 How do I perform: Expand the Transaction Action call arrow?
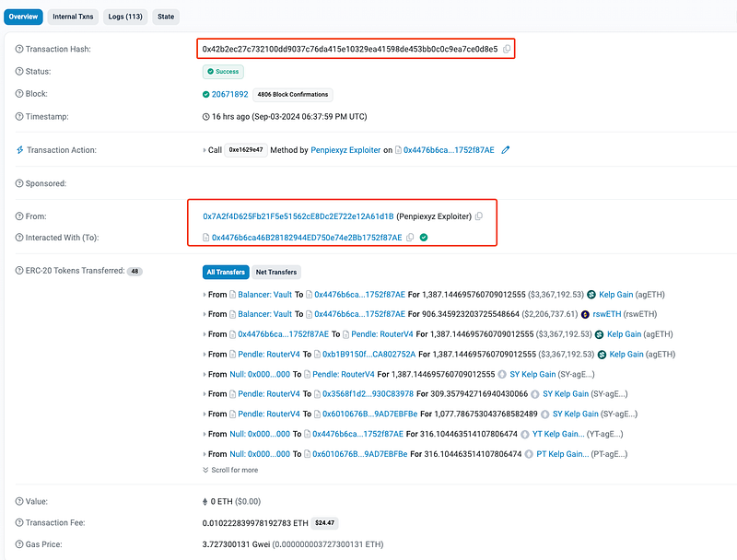pos(205,150)
